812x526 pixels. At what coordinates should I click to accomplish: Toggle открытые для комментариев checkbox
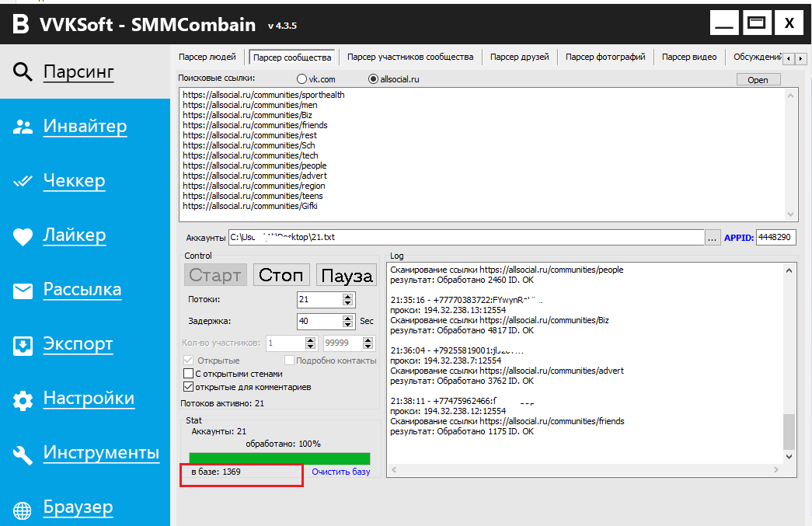coord(189,387)
